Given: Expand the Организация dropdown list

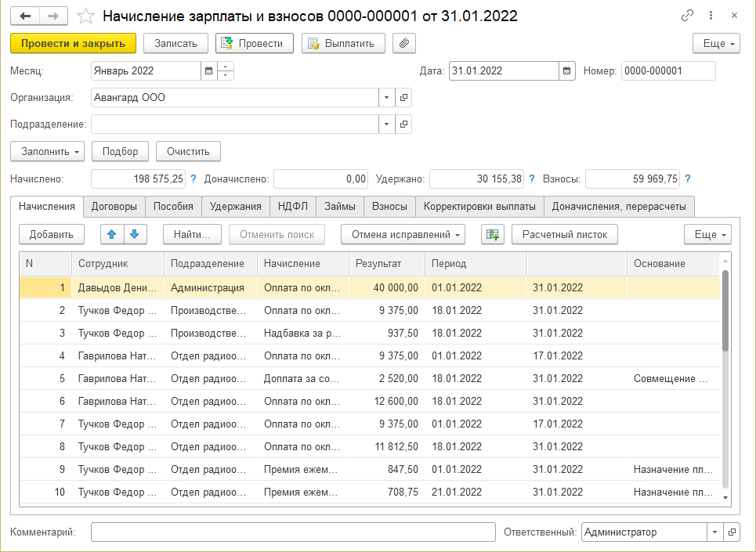Looking at the screenshot, I should (386, 98).
